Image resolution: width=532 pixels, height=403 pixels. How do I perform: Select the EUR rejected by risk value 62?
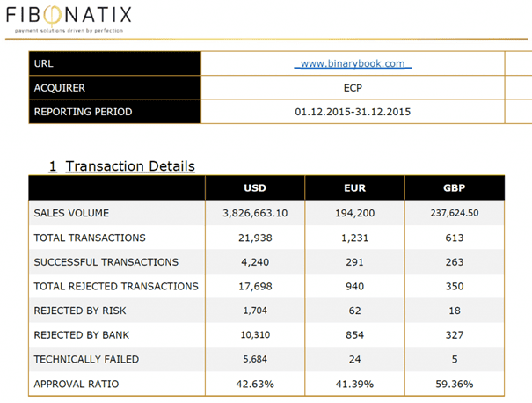click(354, 311)
